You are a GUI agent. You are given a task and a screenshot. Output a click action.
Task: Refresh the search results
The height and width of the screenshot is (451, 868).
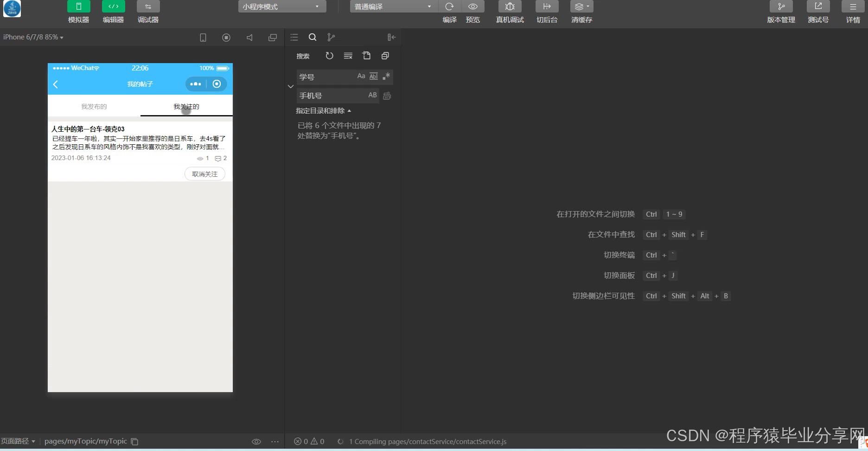coord(329,56)
